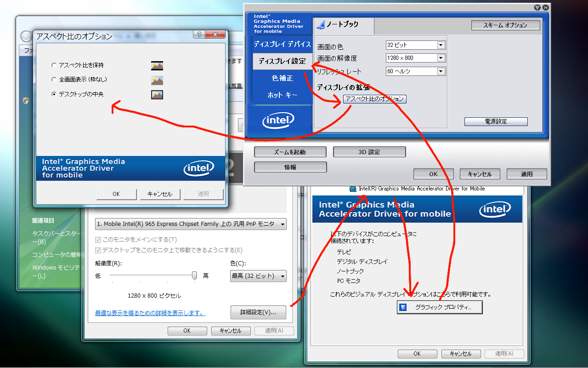588x368 pixels.
Task: Click OK in the graphics properties dialog
Action: [x=417, y=354]
